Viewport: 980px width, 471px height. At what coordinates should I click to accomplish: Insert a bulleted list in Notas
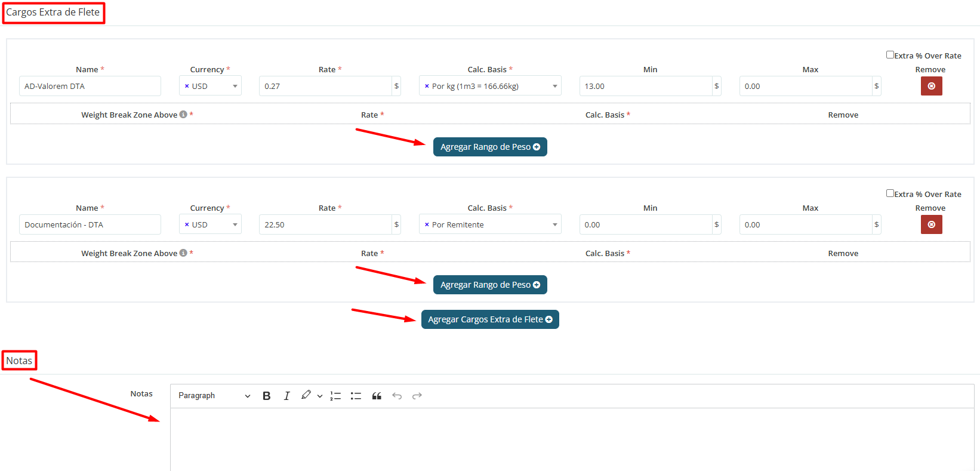click(356, 396)
